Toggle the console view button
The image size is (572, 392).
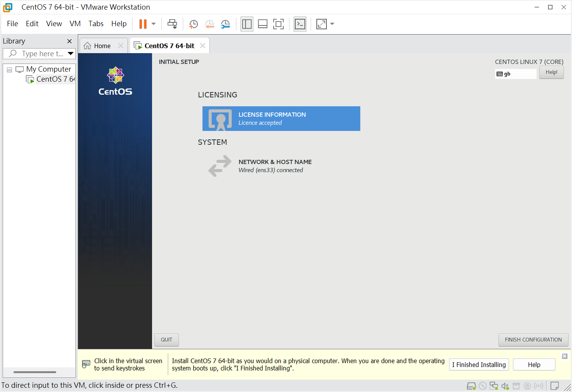tap(300, 24)
